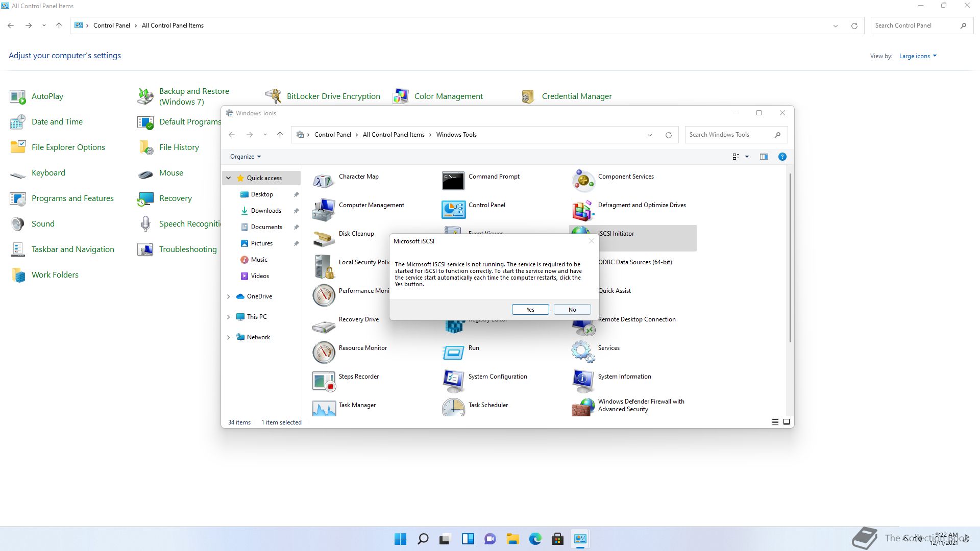980x551 pixels.
Task: Launch the Command Prompt icon
Action: 453,181
